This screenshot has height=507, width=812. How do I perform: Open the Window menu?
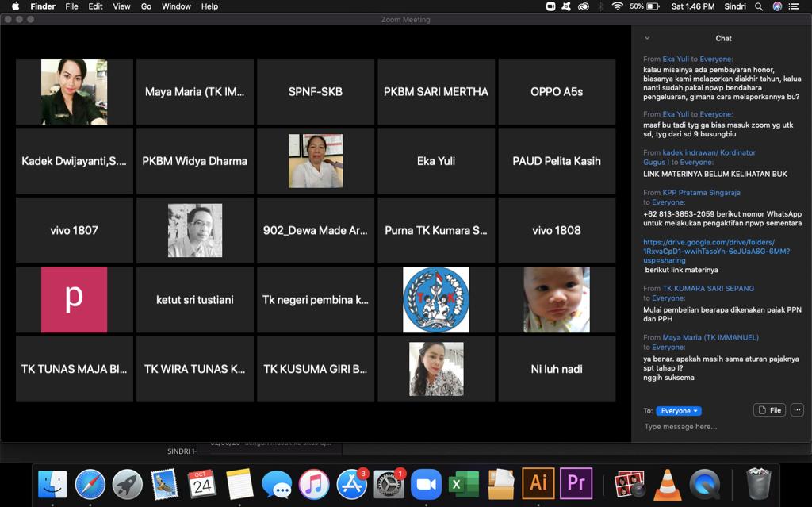(x=176, y=6)
